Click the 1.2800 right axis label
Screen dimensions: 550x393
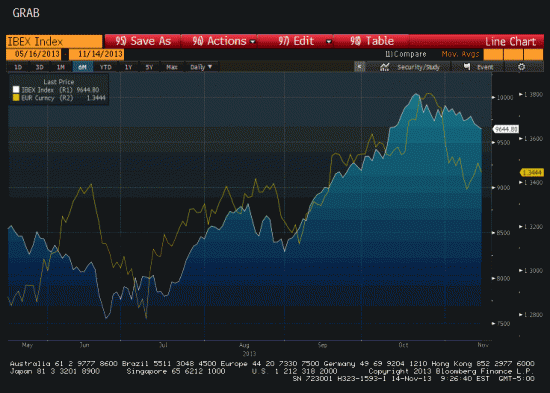tap(534, 314)
